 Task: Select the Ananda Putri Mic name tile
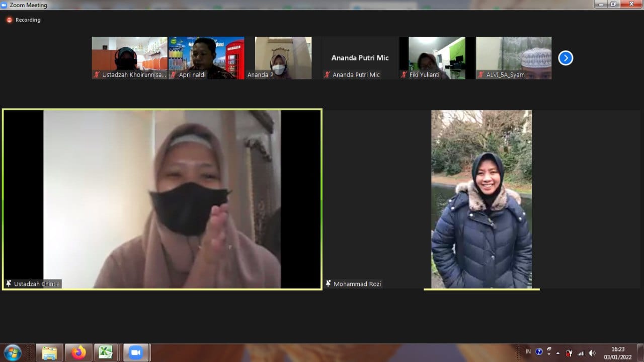coord(360,57)
